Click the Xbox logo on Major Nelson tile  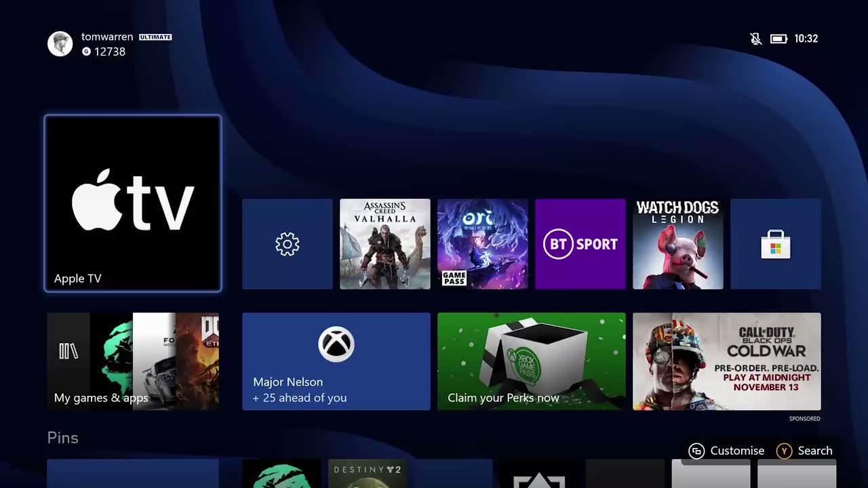tap(336, 344)
